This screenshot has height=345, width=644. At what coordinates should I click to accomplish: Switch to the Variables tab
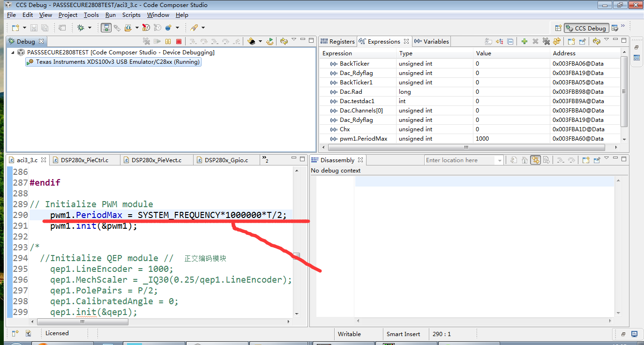coord(432,41)
